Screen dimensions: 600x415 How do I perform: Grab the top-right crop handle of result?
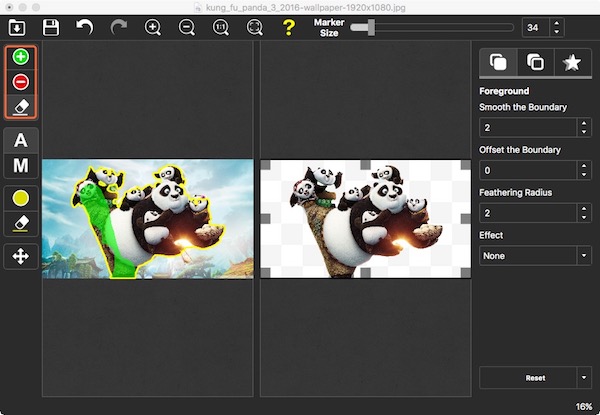pos(466,165)
